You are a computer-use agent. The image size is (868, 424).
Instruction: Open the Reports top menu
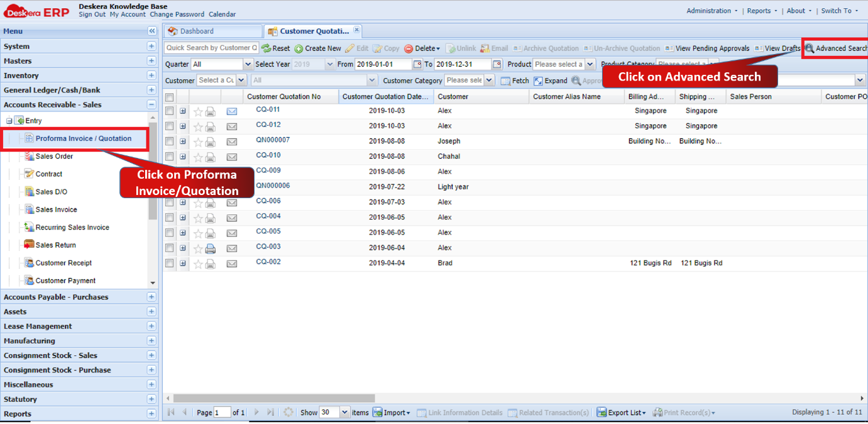click(x=762, y=11)
